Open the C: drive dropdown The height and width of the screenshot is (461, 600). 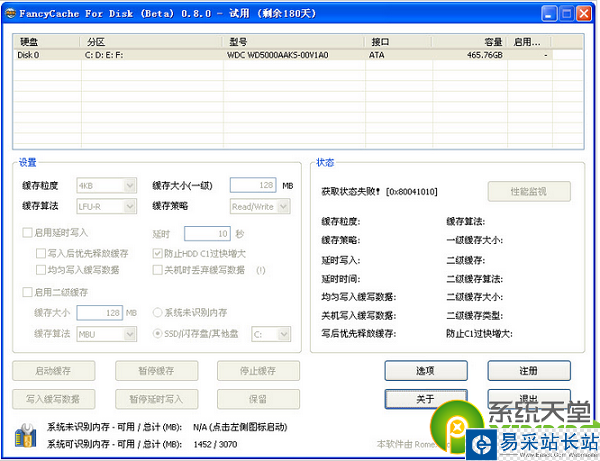click(x=271, y=334)
